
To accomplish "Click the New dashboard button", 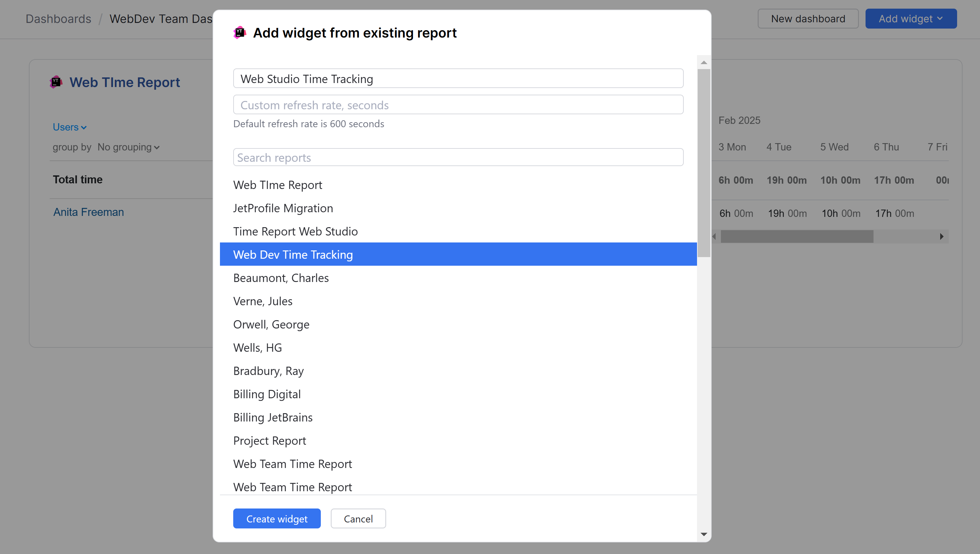I will pos(808,18).
